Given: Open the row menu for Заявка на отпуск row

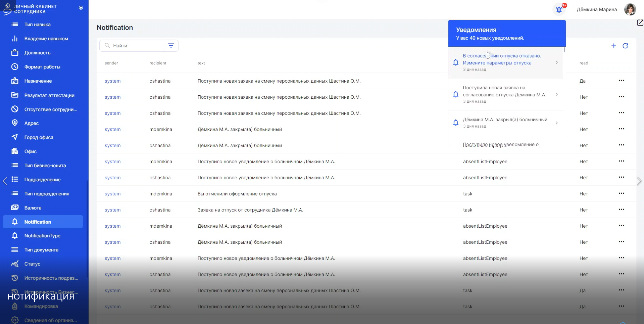Looking at the screenshot, I should coord(622,210).
